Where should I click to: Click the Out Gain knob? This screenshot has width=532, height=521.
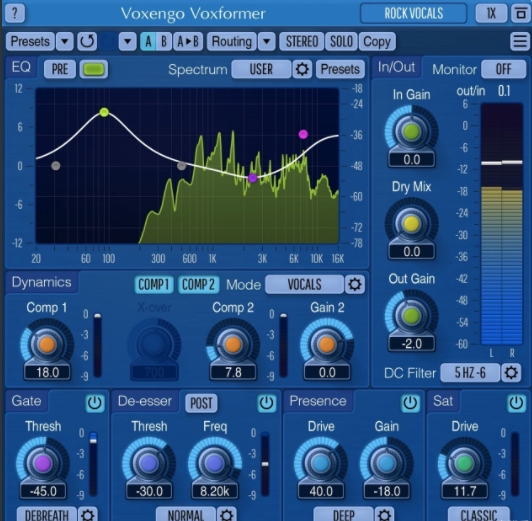coord(412,316)
